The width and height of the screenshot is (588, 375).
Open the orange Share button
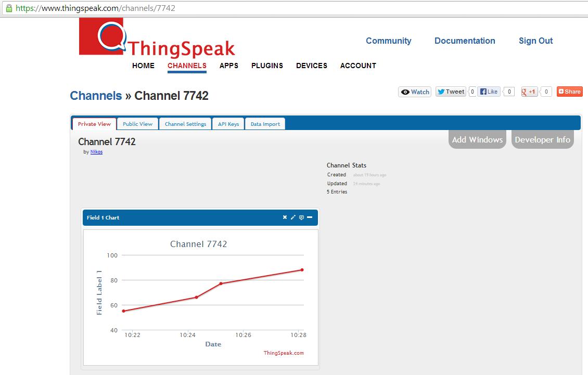point(570,92)
